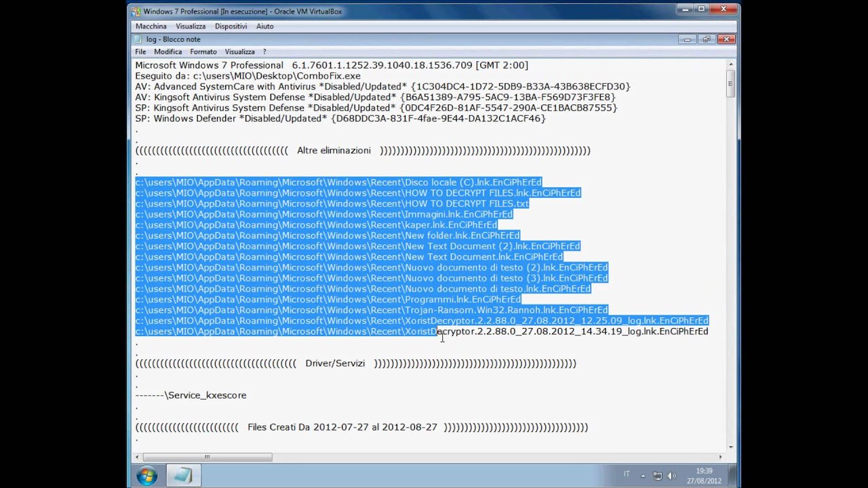868x488 pixels.
Task: Click the '\Service_kxescore' line
Action: [x=191, y=395]
